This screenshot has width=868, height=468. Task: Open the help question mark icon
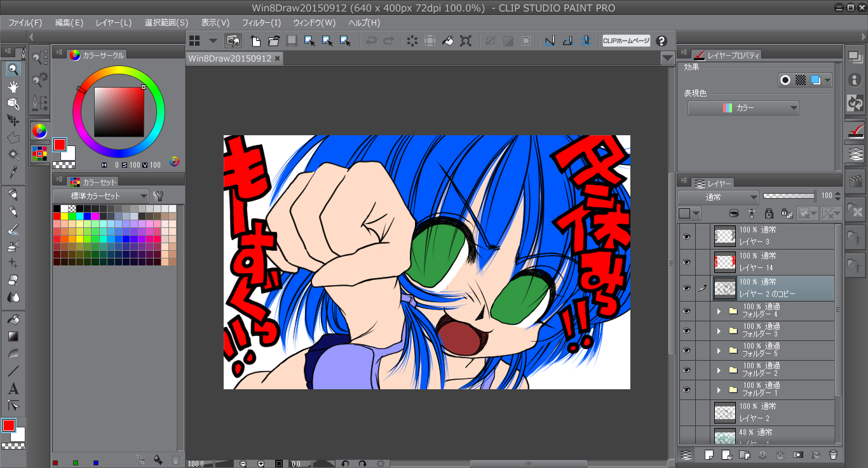(661, 41)
